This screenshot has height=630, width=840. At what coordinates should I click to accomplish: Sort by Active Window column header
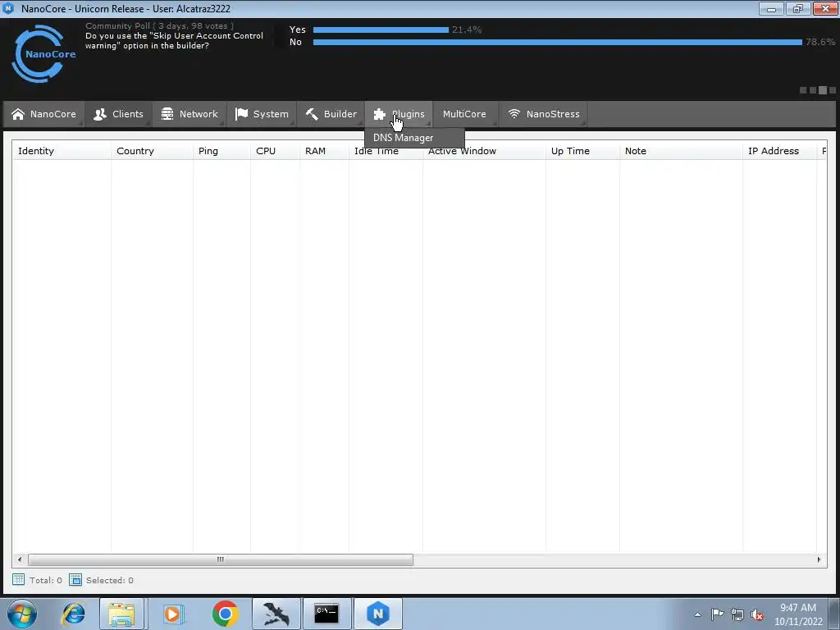coord(484,151)
